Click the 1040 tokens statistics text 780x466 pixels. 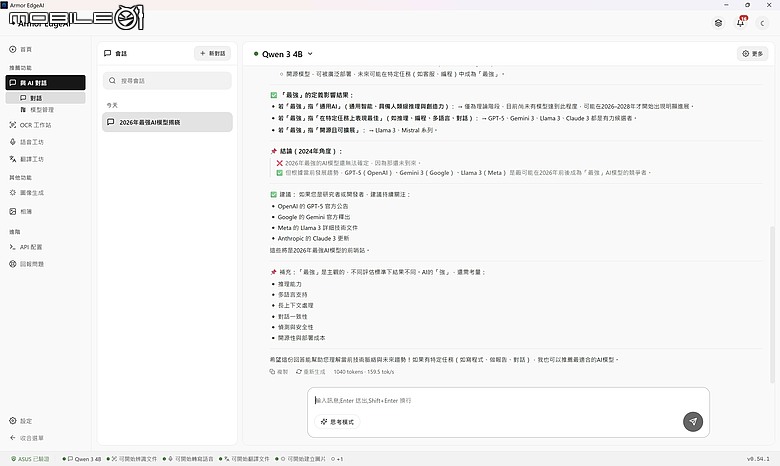coord(364,372)
